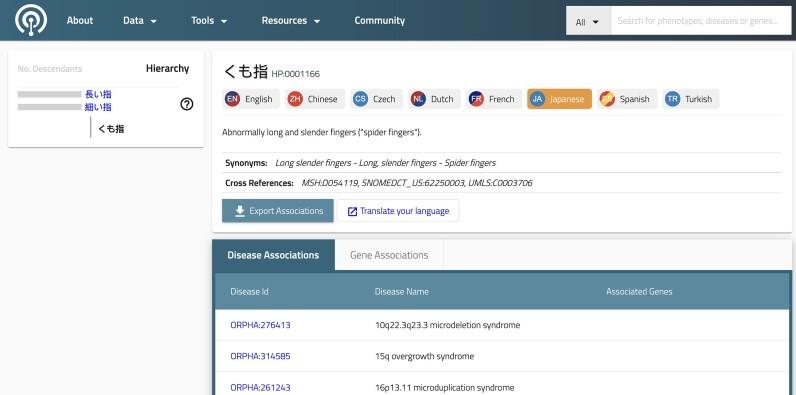Open the All search filter dropdown
The height and width of the screenshot is (395, 796).
(588, 21)
